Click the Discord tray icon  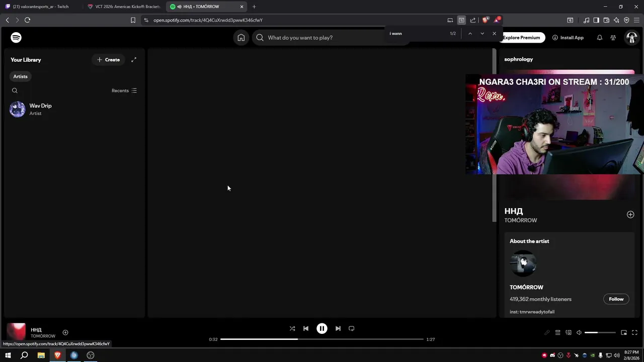(552, 355)
